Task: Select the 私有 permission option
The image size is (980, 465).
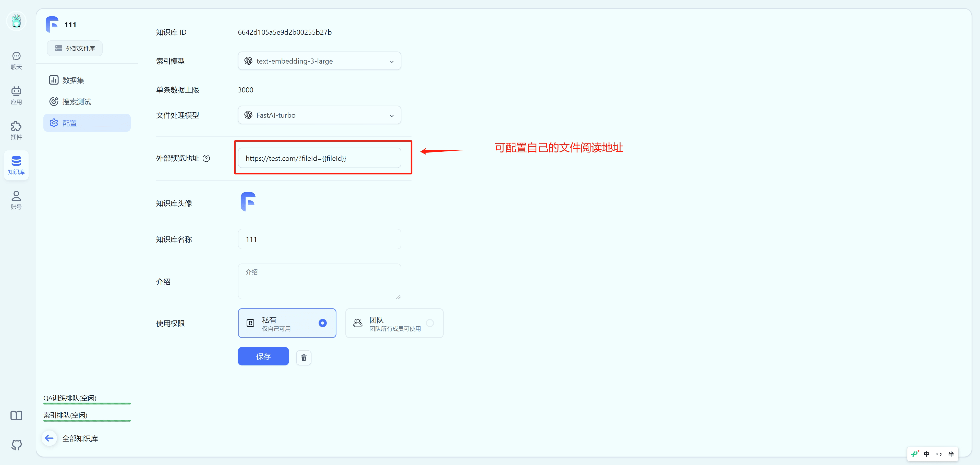Action: 287,323
